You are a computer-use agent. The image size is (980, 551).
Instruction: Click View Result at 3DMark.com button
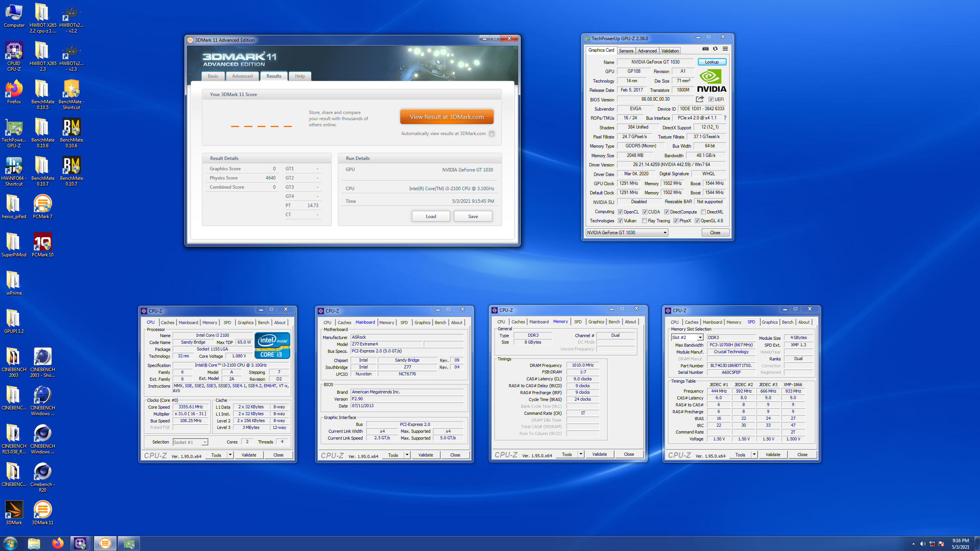[447, 117]
